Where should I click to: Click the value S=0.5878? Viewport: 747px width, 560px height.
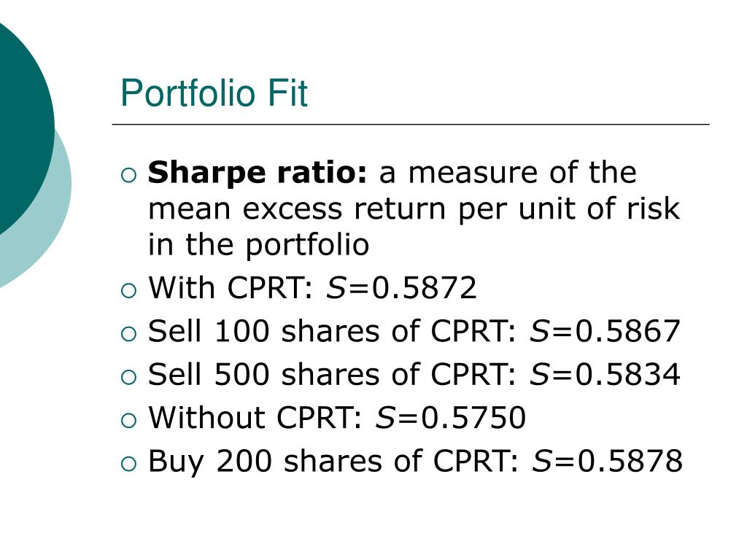(608, 461)
